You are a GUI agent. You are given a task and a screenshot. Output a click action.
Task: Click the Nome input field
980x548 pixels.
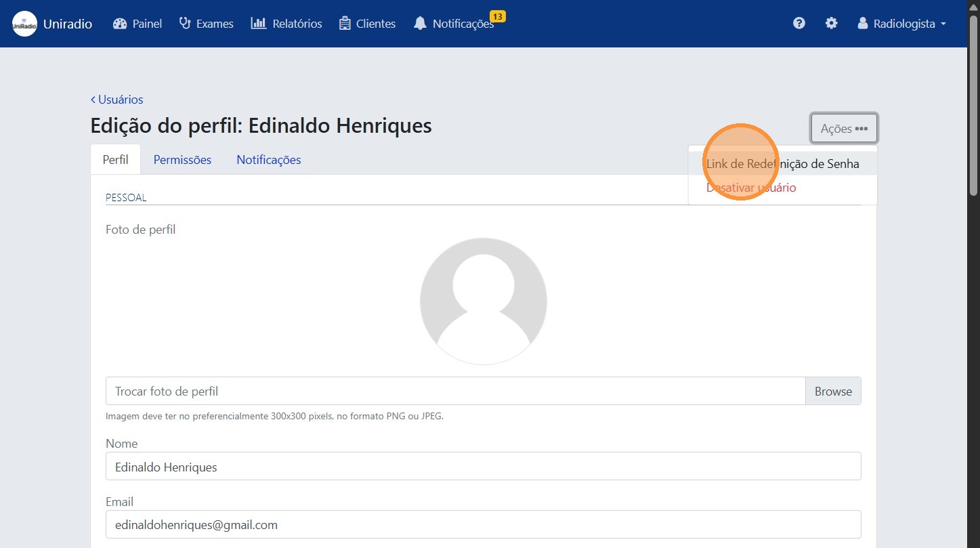(483, 467)
